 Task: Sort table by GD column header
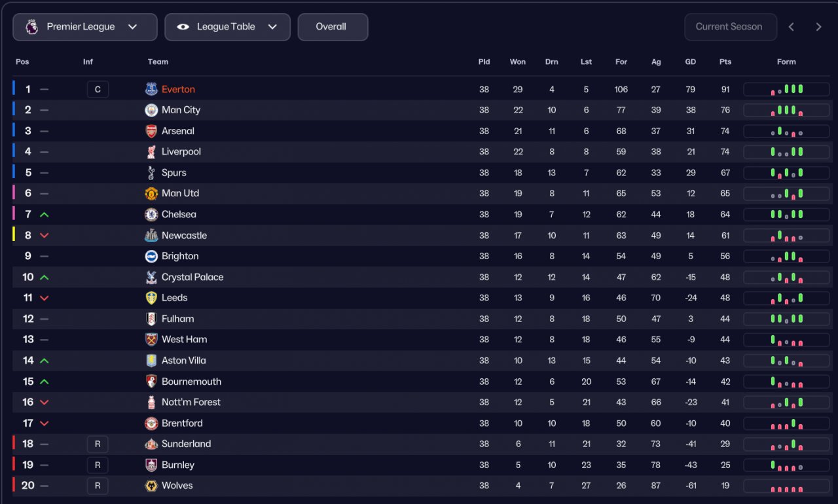tap(690, 62)
